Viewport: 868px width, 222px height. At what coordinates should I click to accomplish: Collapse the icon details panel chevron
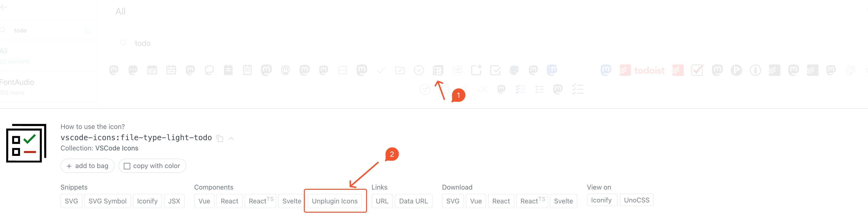(x=231, y=138)
